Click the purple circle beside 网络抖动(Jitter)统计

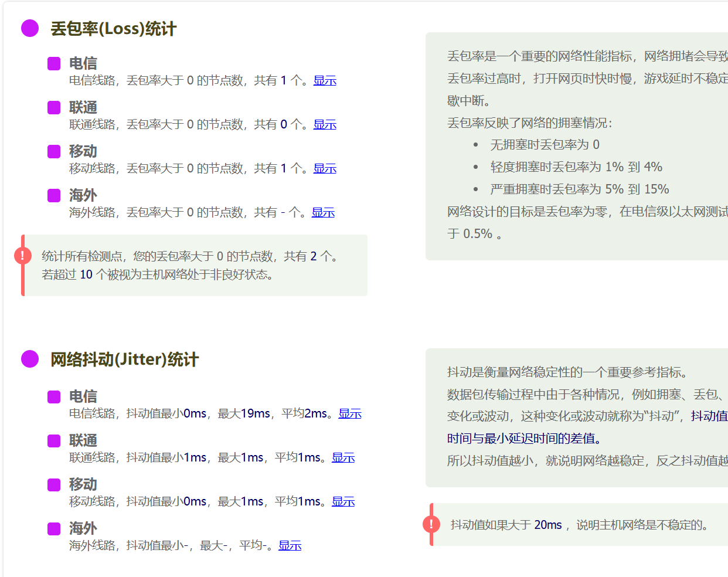tap(30, 359)
